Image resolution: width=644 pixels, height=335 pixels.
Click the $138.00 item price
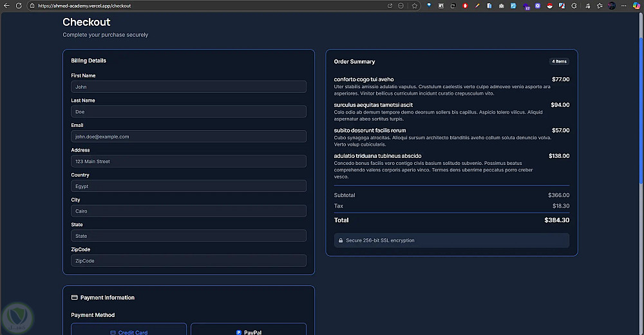559,156
